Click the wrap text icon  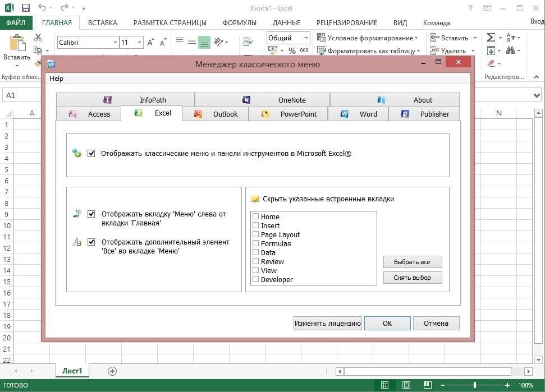coord(248,43)
